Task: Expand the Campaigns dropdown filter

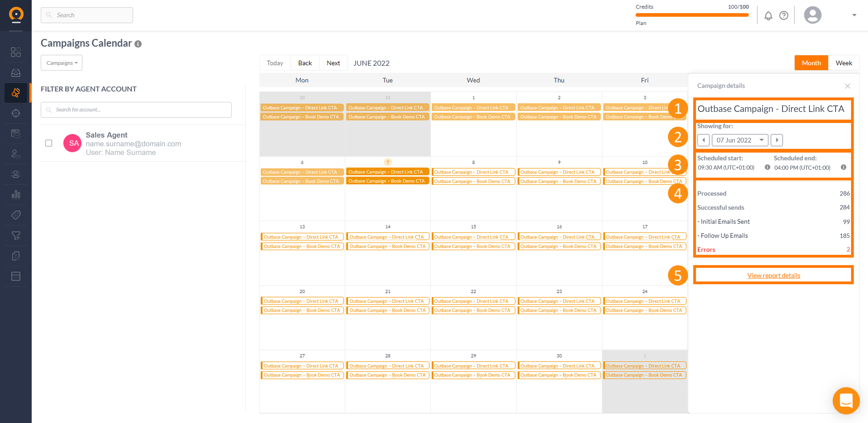Action: tap(61, 63)
